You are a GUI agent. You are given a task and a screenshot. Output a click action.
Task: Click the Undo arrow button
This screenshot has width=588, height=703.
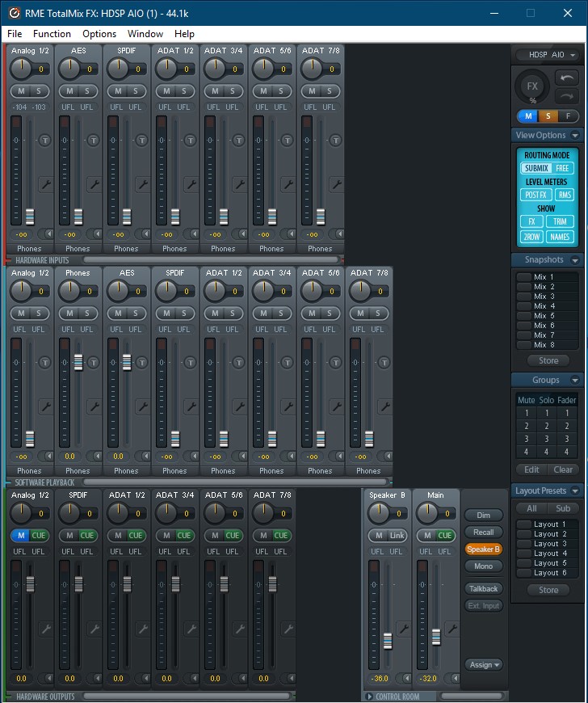coord(566,78)
